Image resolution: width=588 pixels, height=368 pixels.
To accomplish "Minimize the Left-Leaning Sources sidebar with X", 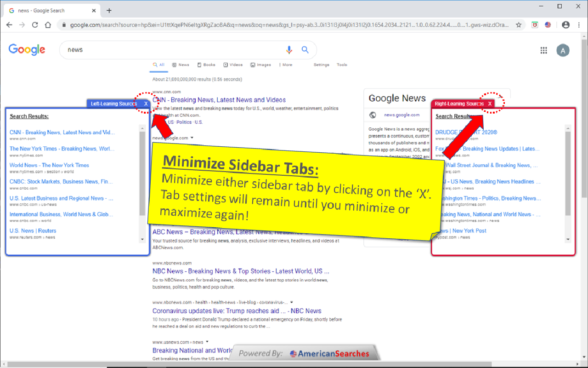I will click(146, 104).
